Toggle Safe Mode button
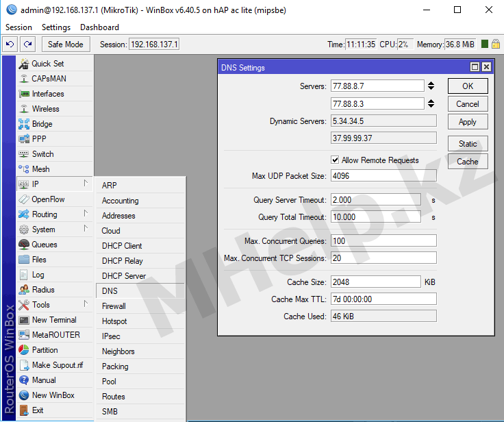Screen dimensions: 504x422 pos(66,44)
